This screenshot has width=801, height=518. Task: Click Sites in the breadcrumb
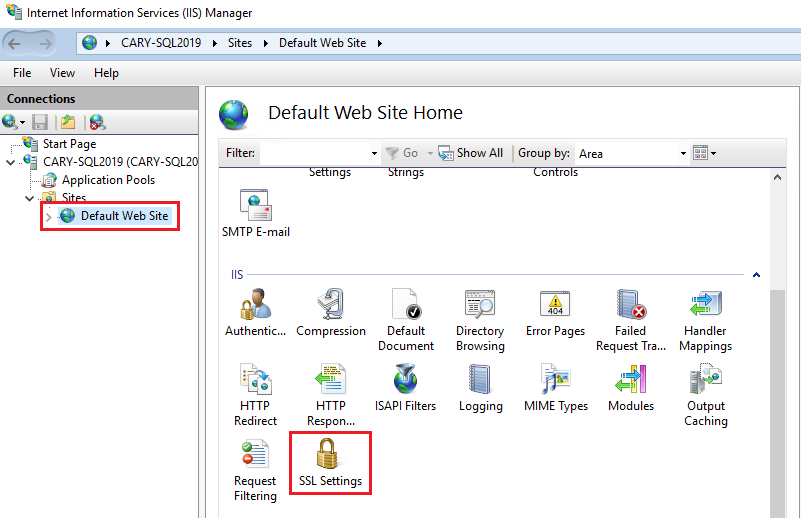pos(240,43)
